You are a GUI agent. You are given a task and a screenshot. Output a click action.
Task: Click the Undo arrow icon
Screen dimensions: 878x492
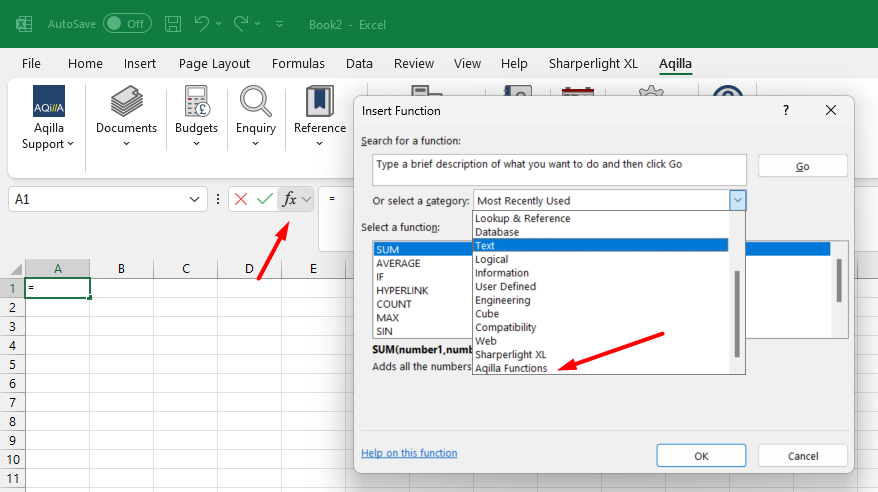pyautogui.click(x=203, y=22)
